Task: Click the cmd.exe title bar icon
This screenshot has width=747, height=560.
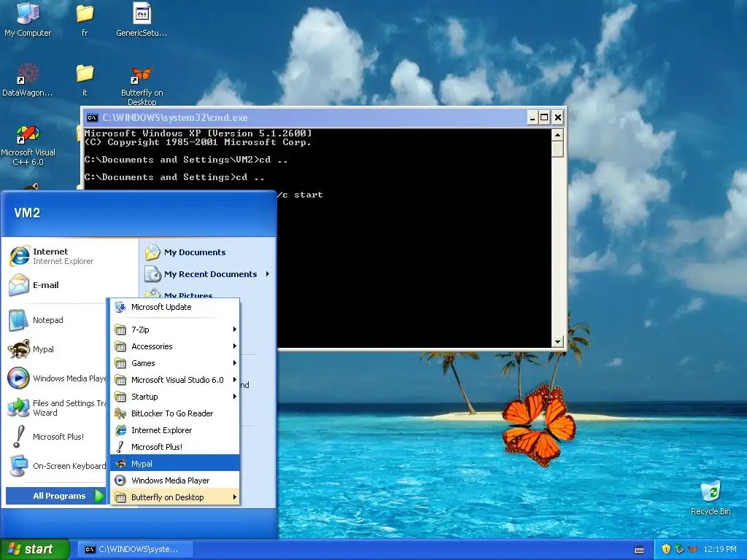Action: (92, 117)
